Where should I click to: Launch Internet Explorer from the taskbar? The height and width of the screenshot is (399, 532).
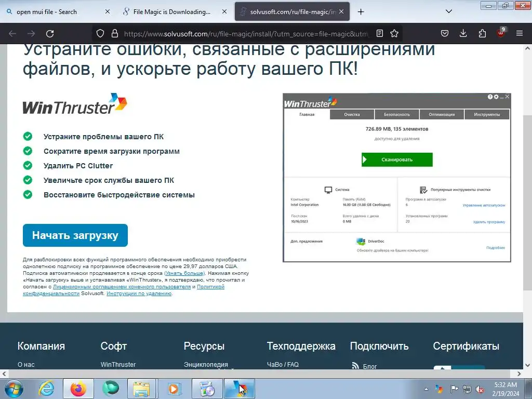pos(46,389)
